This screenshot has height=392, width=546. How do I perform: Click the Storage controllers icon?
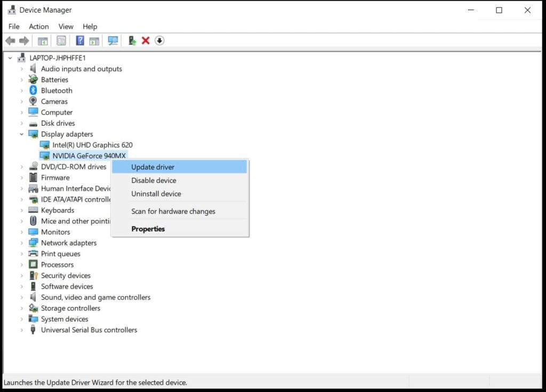tap(33, 308)
